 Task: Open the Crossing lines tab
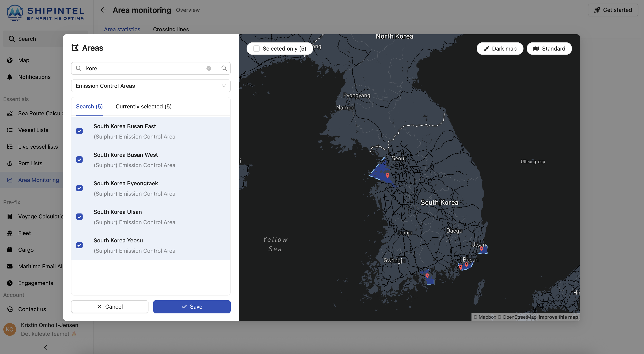(x=171, y=29)
